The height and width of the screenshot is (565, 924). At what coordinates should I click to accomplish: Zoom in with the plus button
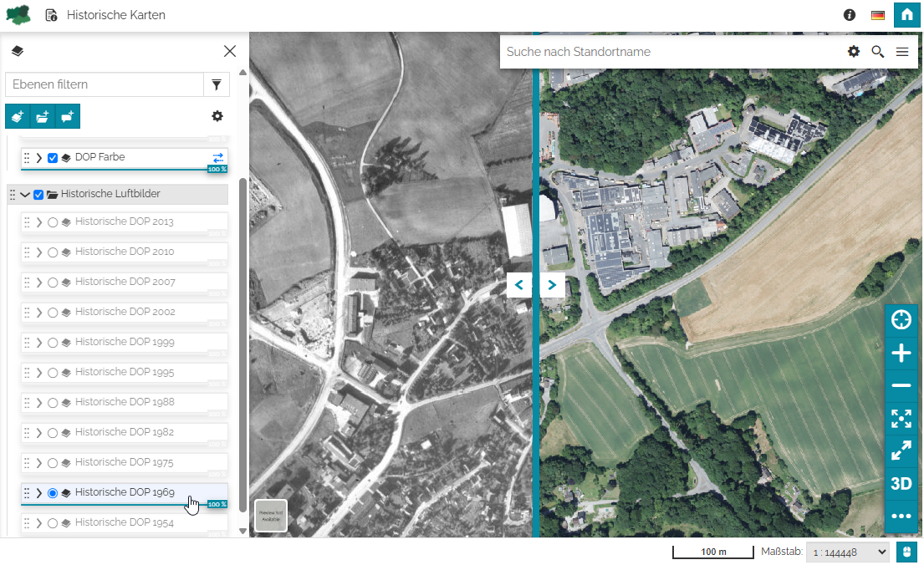[x=901, y=354]
